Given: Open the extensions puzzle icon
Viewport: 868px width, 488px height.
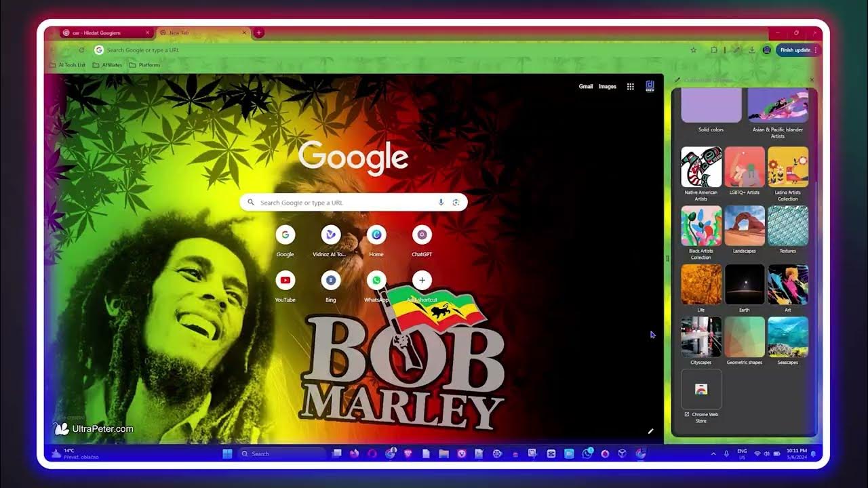Looking at the screenshot, I should point(713,49).
